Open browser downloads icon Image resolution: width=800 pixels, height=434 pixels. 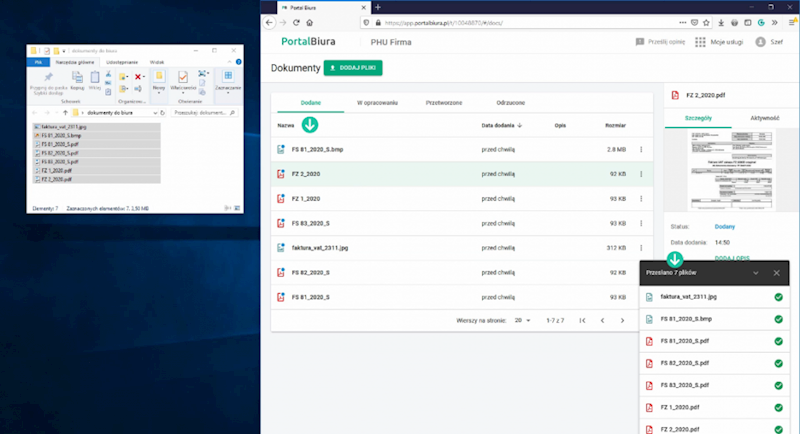click(721, 22)
